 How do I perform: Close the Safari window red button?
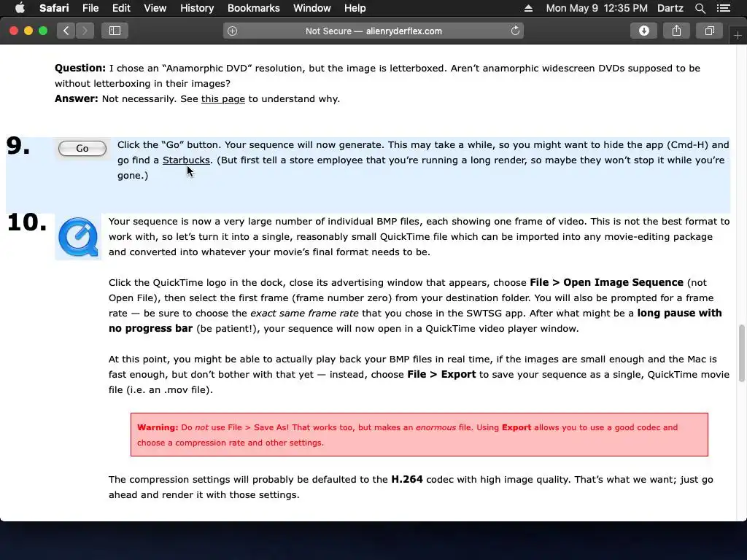pos(14,31)
